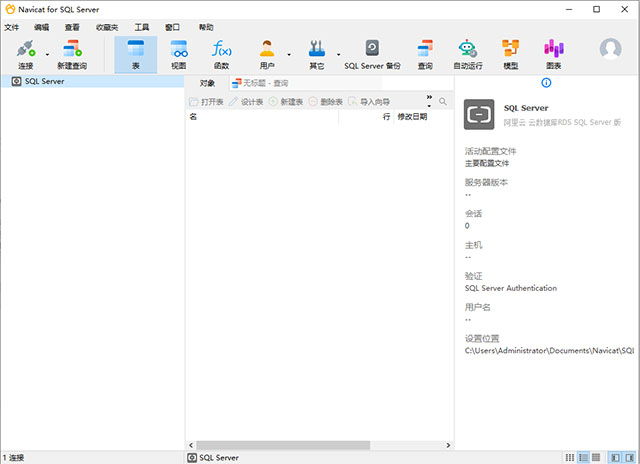This screenshot has width=640, height=464.
Task: Sort by the 行 column header
Action: pos(366,117)
